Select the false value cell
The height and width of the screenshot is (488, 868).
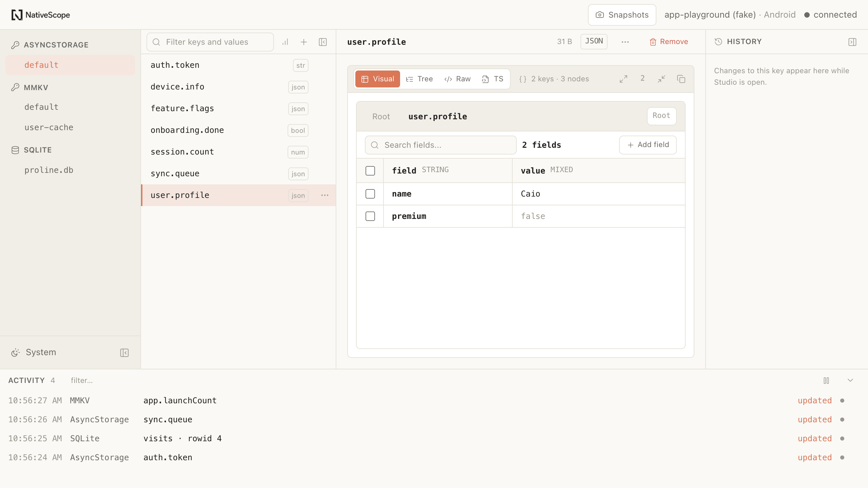pyautogui.click(x=598, y=216)
